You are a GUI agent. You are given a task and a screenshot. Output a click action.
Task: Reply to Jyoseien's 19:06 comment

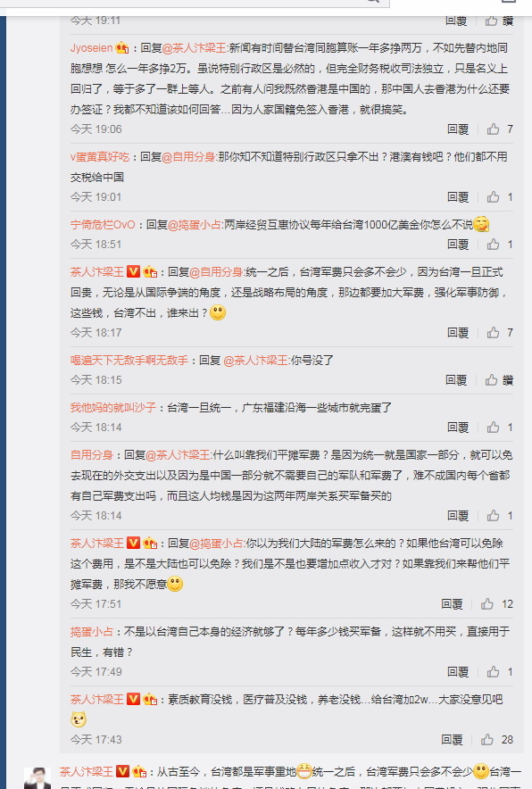coord(458,129)
